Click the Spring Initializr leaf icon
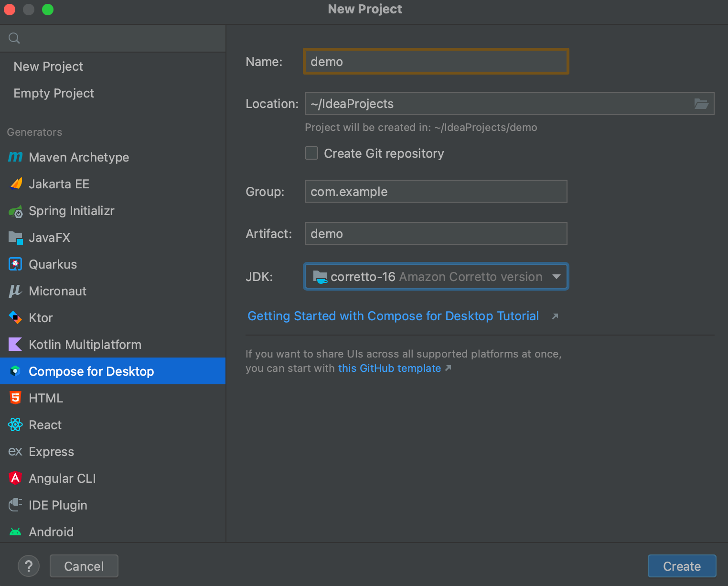The height and width of the screenshot is (586, 728). 16,211
